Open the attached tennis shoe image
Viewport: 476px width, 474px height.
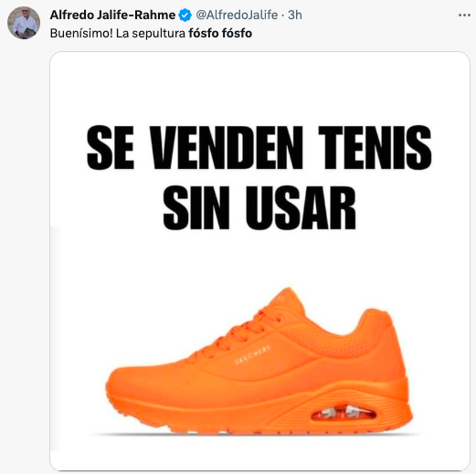[x=259, y=261]
